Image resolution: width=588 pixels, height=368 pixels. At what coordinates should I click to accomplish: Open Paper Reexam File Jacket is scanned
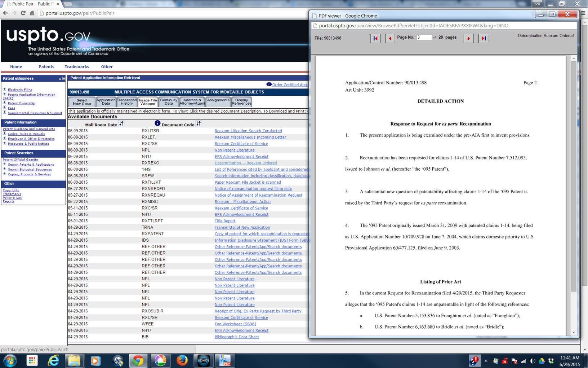pos(248,183)
